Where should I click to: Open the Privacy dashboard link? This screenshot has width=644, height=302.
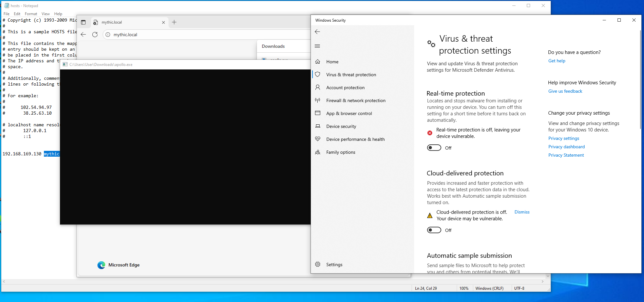tap(566, 147)
